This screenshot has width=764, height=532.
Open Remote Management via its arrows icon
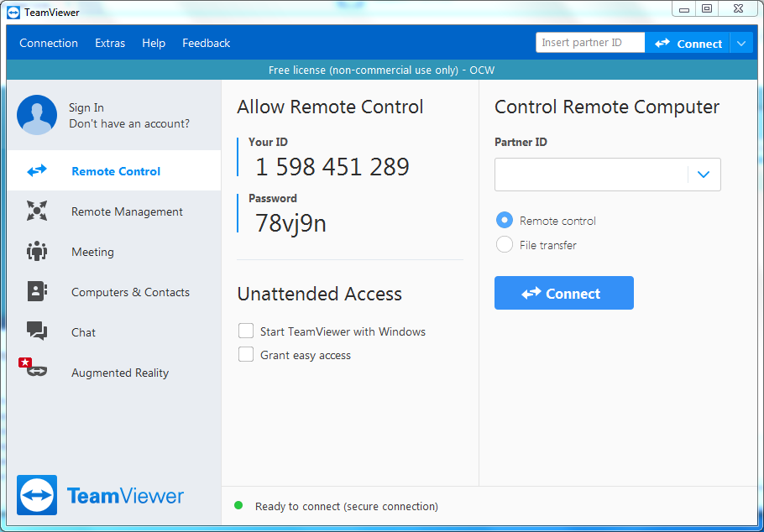[37, 211]
